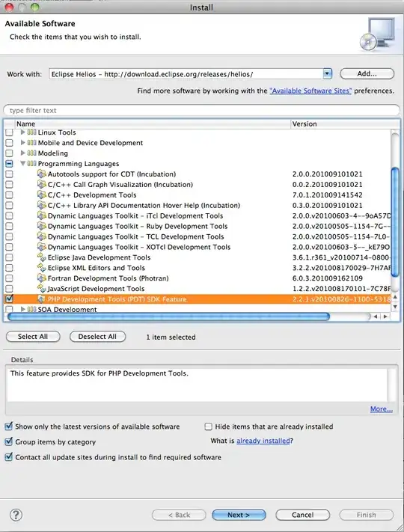Expand the Mobile and Device Development category
This screenshot has width=404, height=532.
(x=22, y=143)
